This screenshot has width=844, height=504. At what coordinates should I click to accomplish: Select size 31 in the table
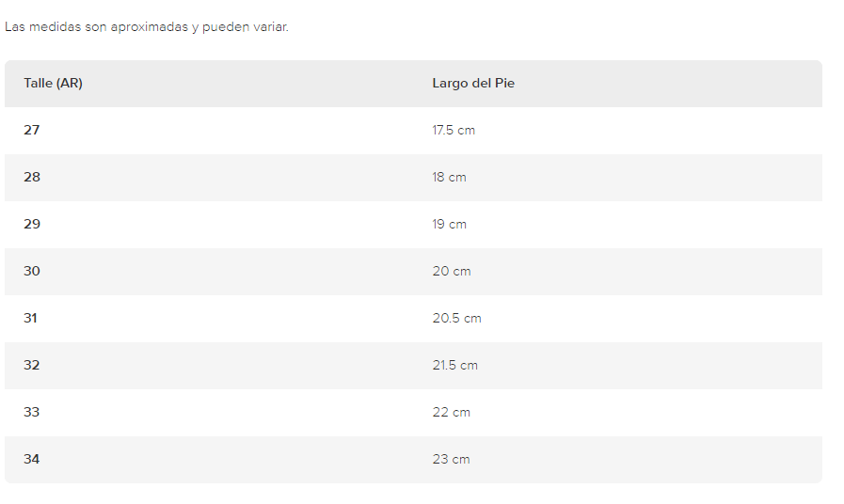pos(31,318)
